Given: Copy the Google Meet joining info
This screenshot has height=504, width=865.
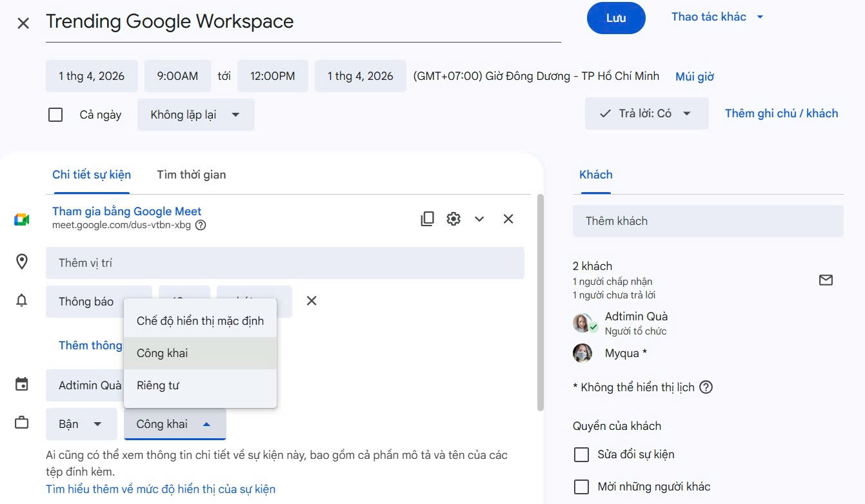Looking at the screenshot, I should click(x=427, y=219).
